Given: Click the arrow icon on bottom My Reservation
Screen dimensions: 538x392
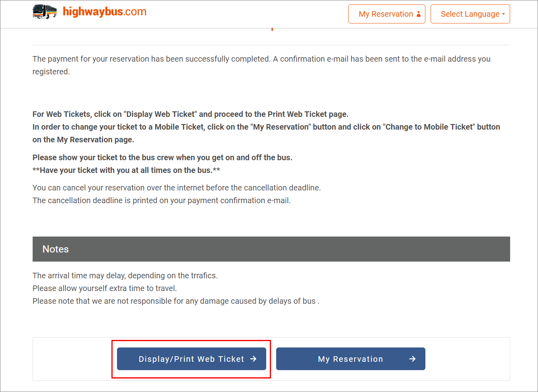Looking at the screenshot, I should coord(412,359).
